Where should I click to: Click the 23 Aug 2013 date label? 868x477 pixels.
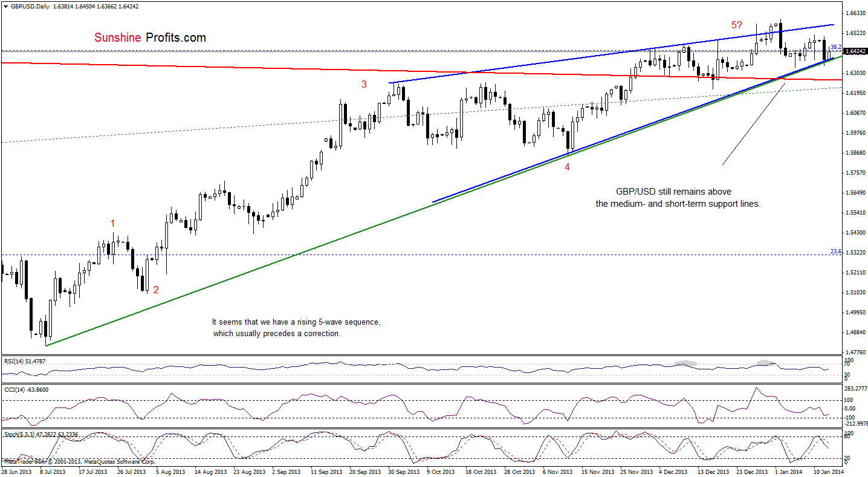pos(248,471)
